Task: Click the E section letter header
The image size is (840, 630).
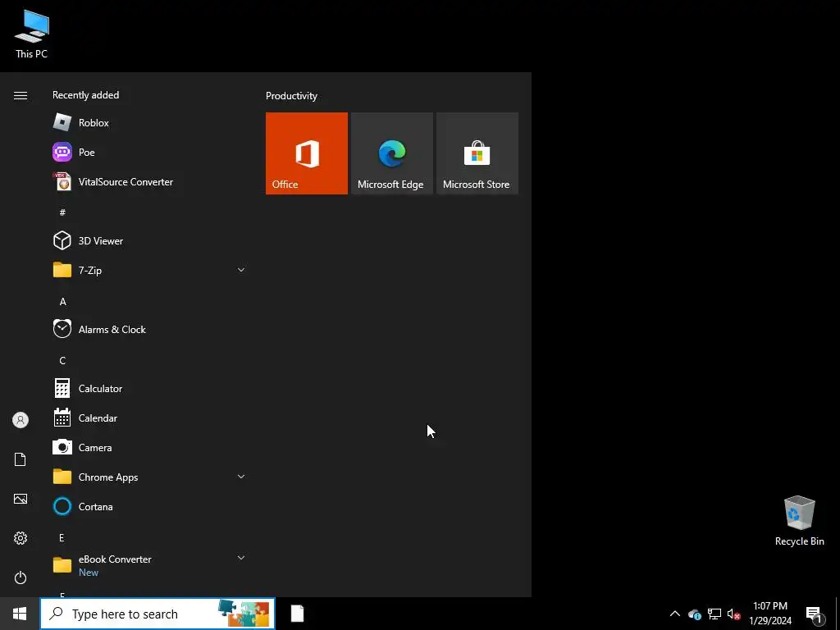Action: coord(62,537)
